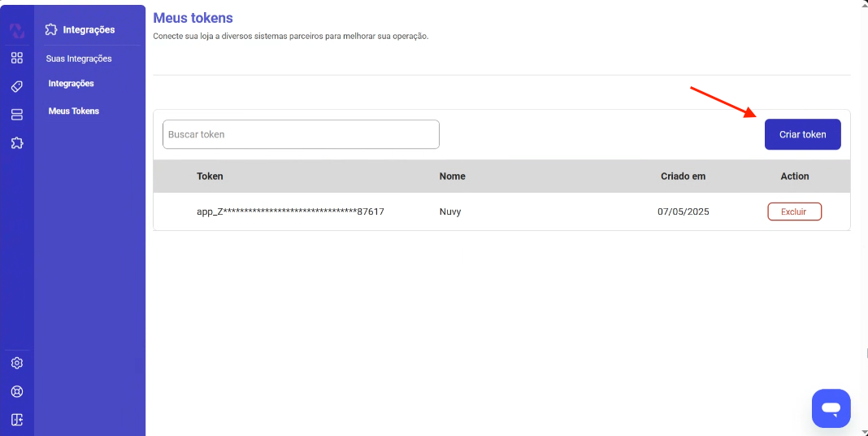The width and height of the screenshot is (868, 436).
Task: Open settings via the gear icon
Action: pos(17,363)
